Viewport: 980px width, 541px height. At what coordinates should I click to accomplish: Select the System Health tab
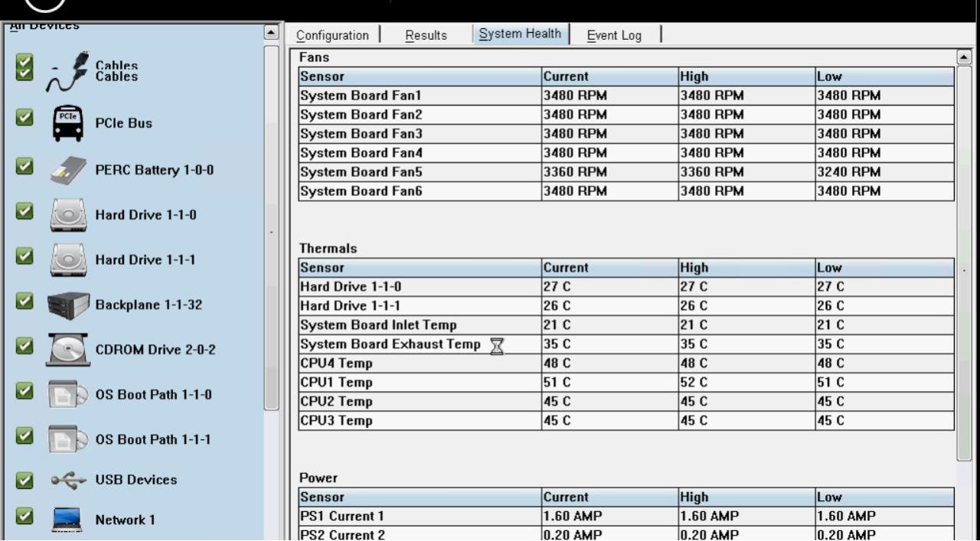520,34
